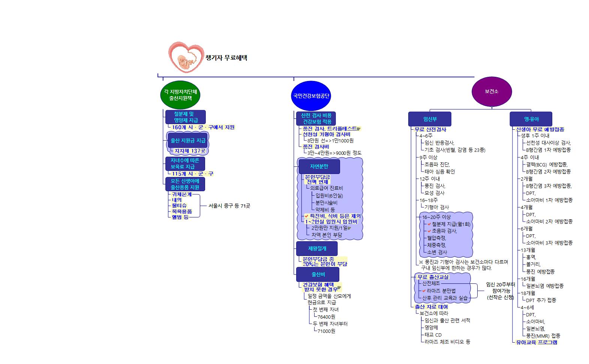This screenshot has height=364, width=589.
Task: Select the green 각 지방자치단체 출산지원책 oval node
Action: 180,95
